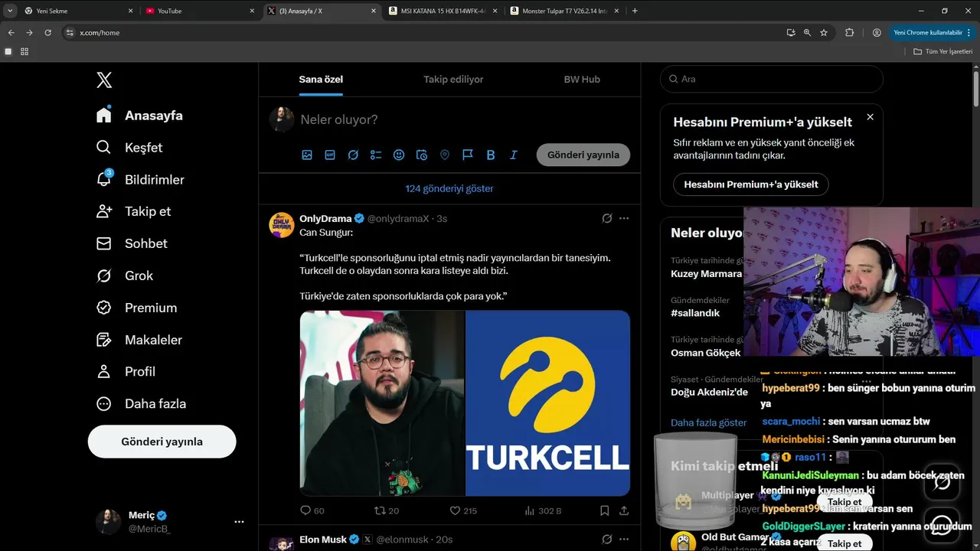The width and height of the screenshot is (980, 551).
Task: Open OnlyDrama profile avatar
Action: click(282, 225)
